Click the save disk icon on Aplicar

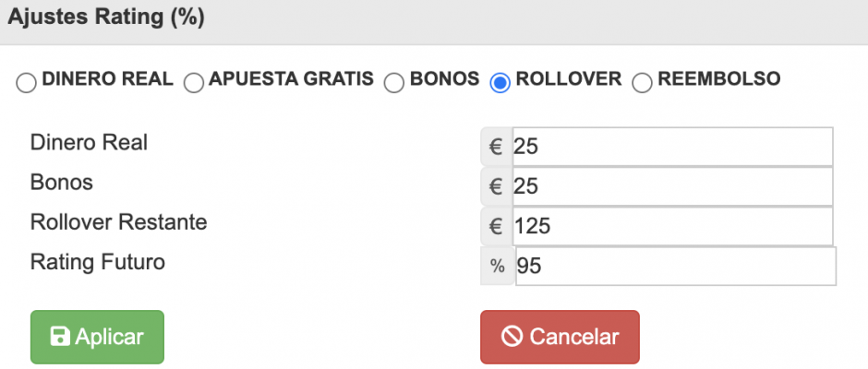click(x=60, y=337)
